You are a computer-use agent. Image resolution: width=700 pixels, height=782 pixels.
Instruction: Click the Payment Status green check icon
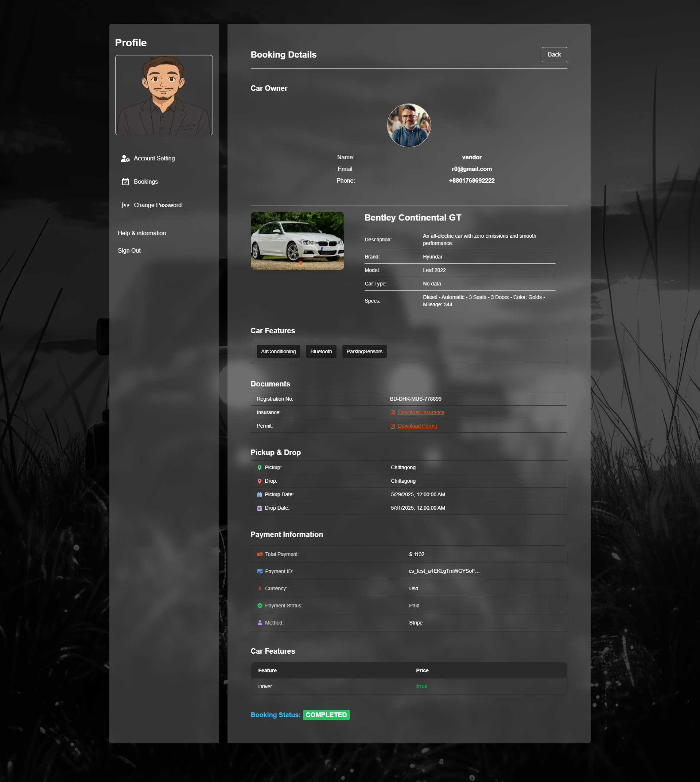point(260,606)
